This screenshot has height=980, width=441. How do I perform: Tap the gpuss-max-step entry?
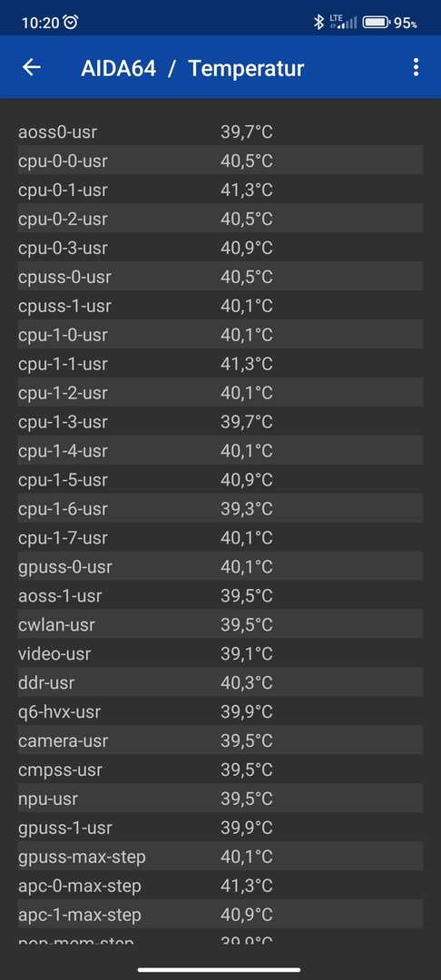[220, 857]
